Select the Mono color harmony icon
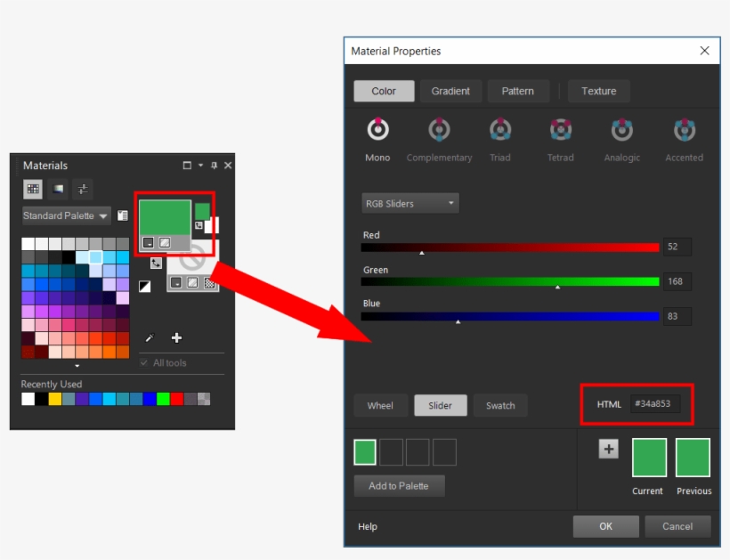Viewport: 730px width, 560px height. click(x=377, y=129)
